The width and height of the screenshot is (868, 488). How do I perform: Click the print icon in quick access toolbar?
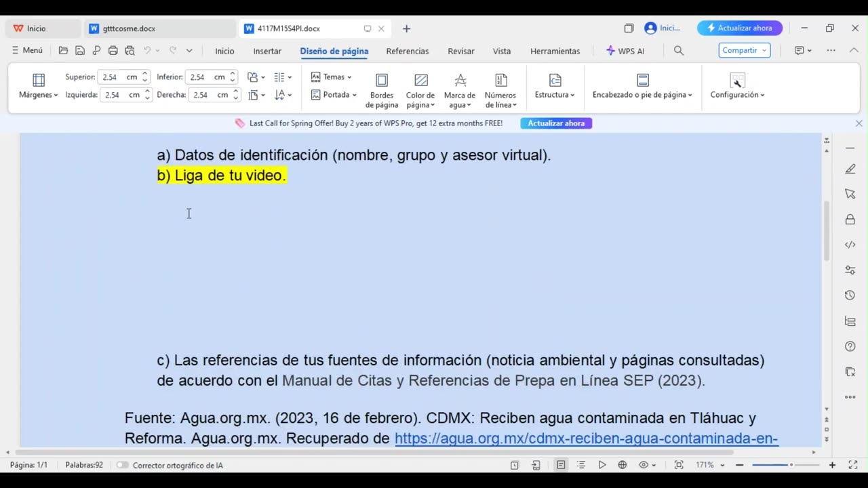pos(113,51)
